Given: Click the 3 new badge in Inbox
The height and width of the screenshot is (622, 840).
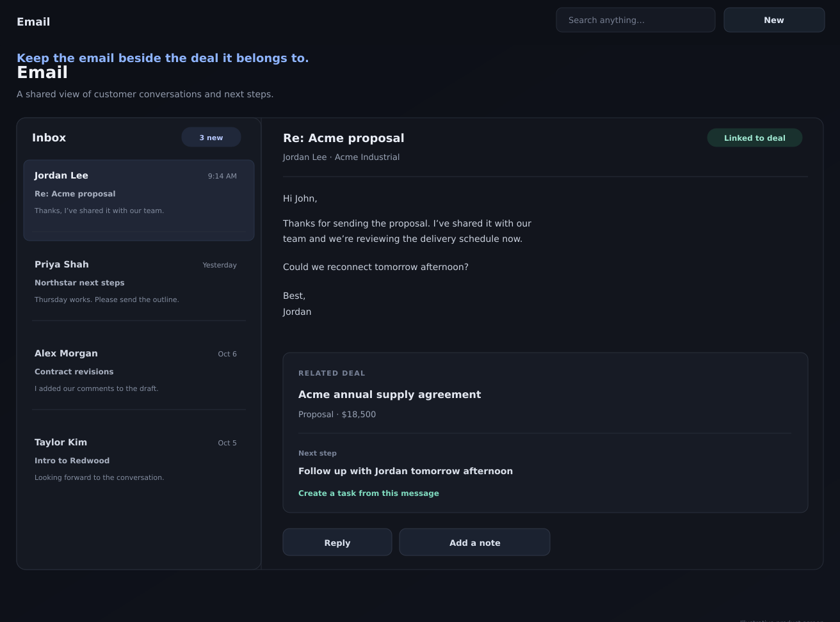Looking at the screenshot, I should click(211, 138).
